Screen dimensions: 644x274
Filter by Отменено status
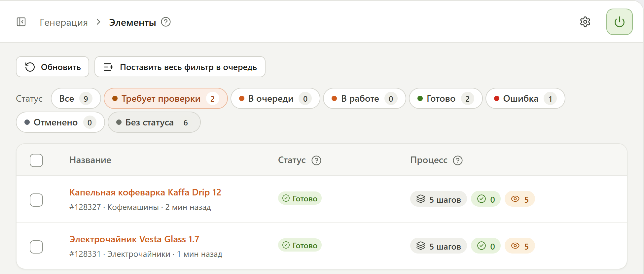pyautogui.click(x=60, y=122)
